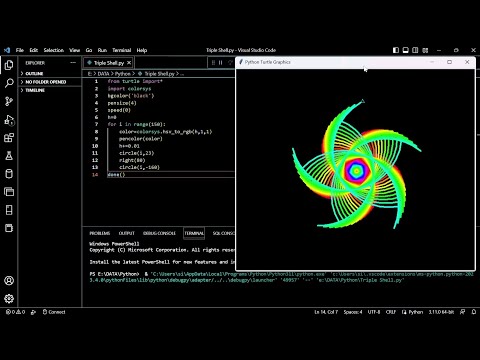Click the done() line in editor
Screen dimensions: 480x360
[x=116, y=175]
